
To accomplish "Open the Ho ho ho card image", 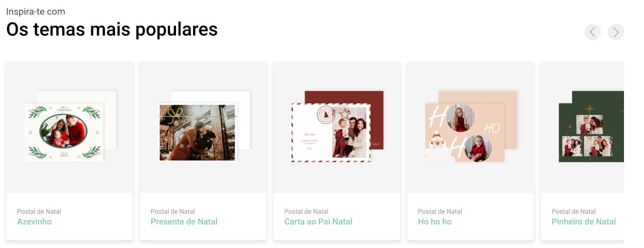I will tap(471, 127).
